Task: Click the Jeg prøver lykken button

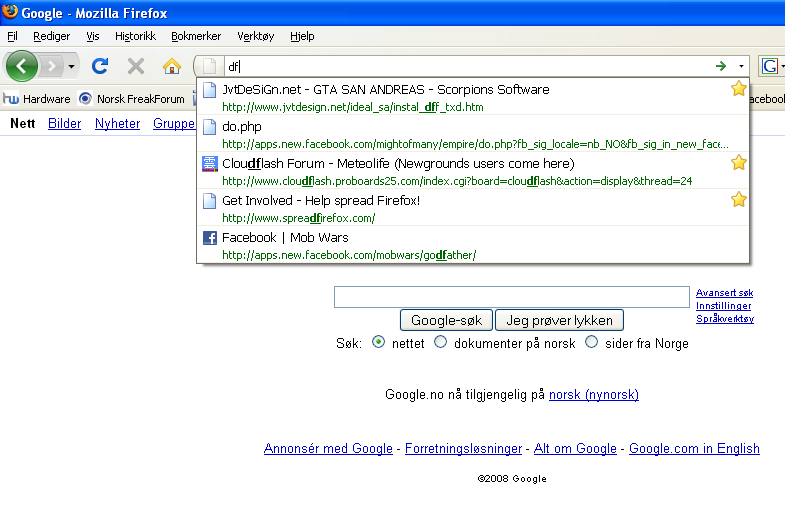Action: (x=559, y=320)
